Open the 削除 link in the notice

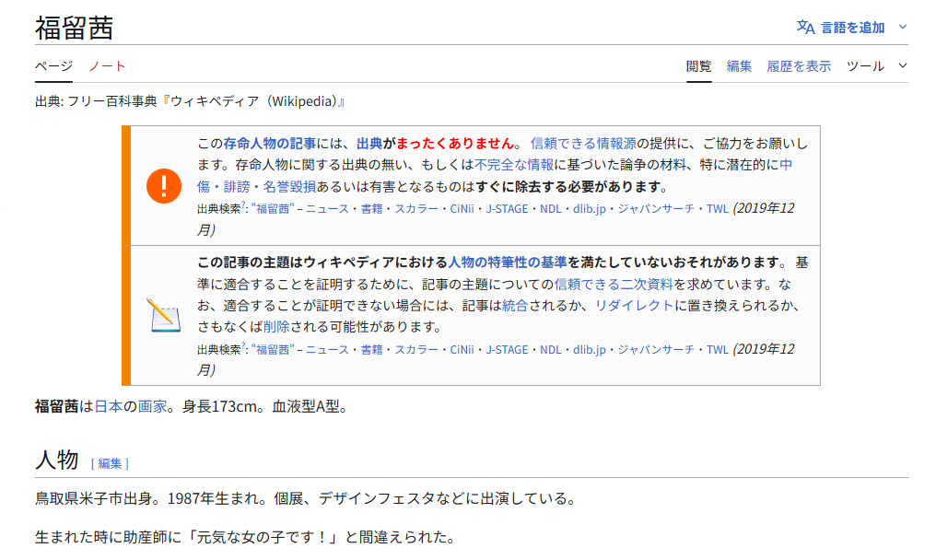tap(275, 328)
